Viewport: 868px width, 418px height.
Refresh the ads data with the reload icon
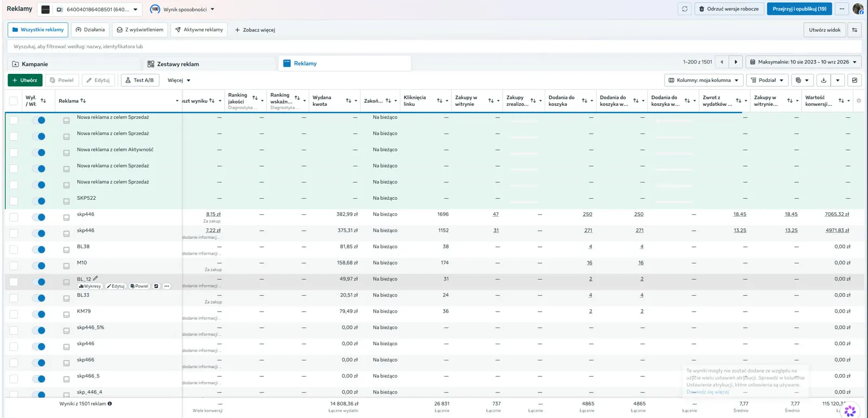click(685, 9)
